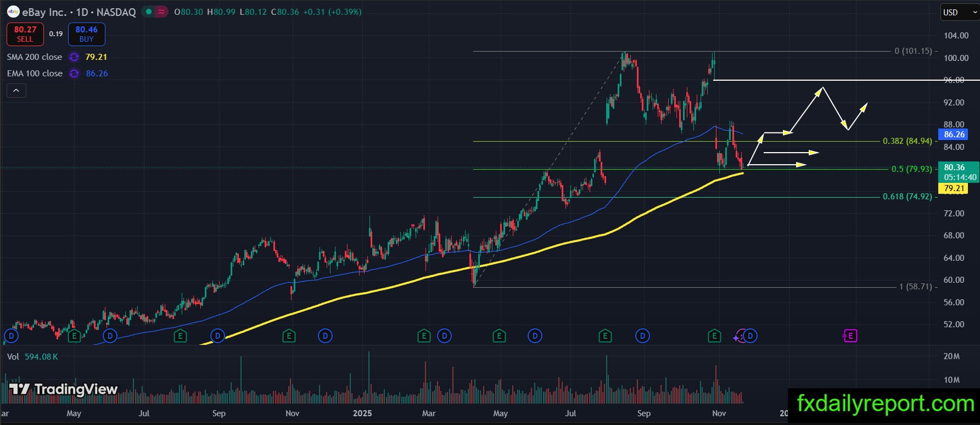Click the 10M volume scale value
Viewport: 980px width, 425px height.
tap(951, 380)
